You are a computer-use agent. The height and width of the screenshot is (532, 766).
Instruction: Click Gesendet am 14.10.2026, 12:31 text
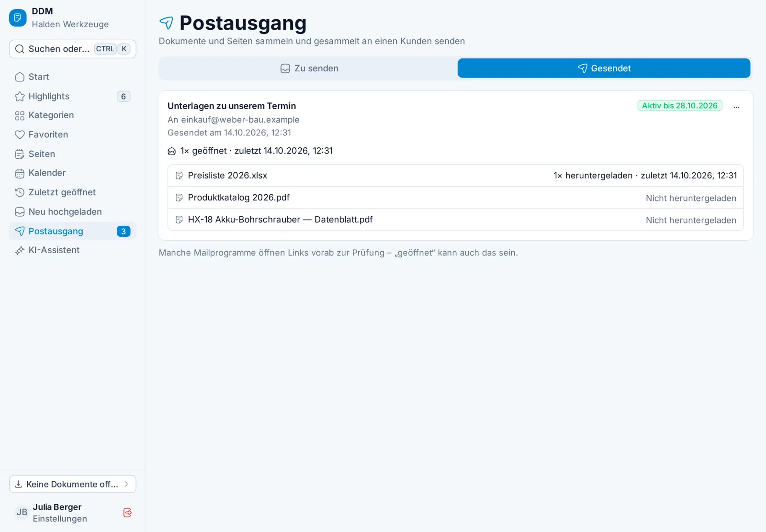[229, 133]
